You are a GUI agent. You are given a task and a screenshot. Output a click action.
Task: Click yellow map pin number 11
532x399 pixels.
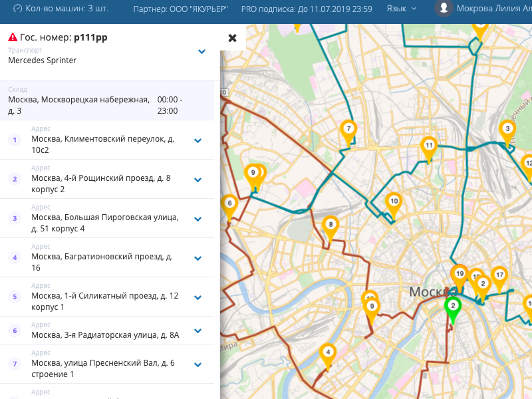tap(429, 147)
